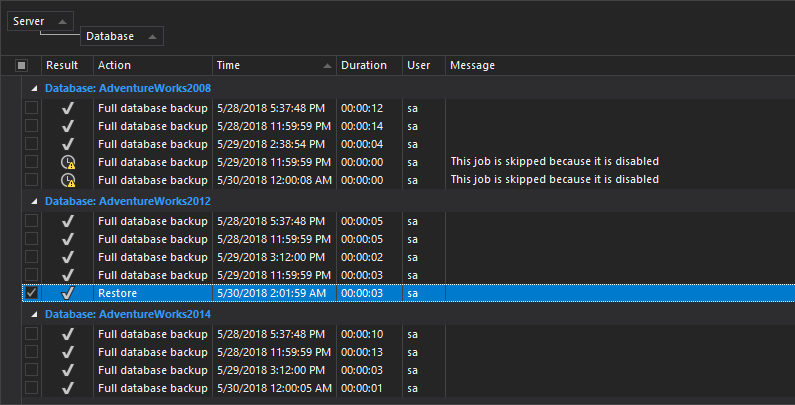This screenshot has height=405, width=795.
Task: Click the success checkmark icon on the Restore row
Action: pyautogui.click(x=68, y=294)
